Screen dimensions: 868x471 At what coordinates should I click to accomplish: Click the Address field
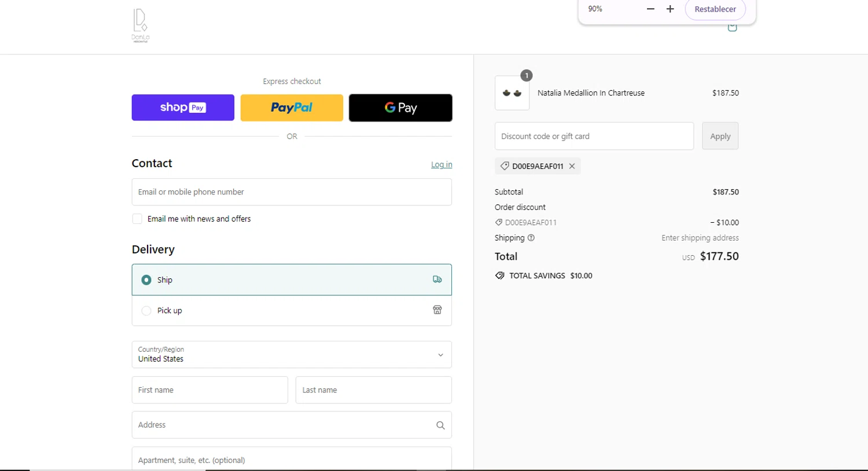point(292,425)
